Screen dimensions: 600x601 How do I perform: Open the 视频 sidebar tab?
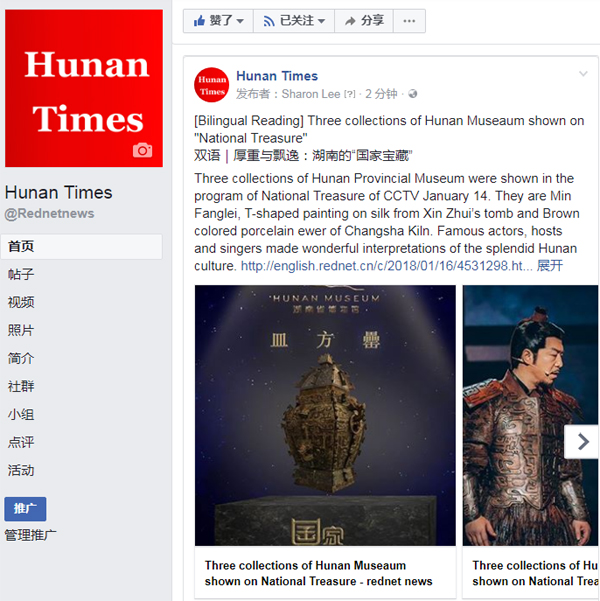(x=21, y=302)
